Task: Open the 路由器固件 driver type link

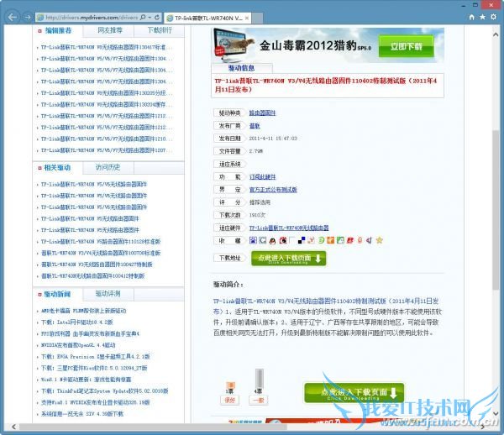Action: 262,113
